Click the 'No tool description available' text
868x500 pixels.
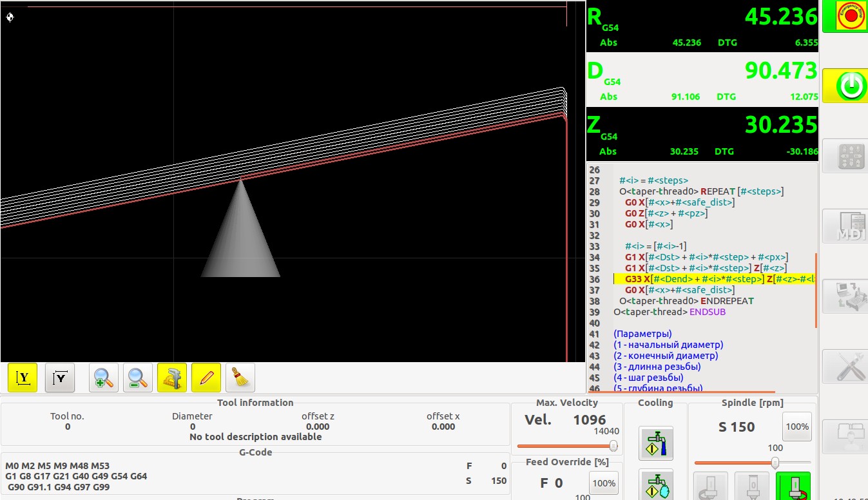coord(255,437)
